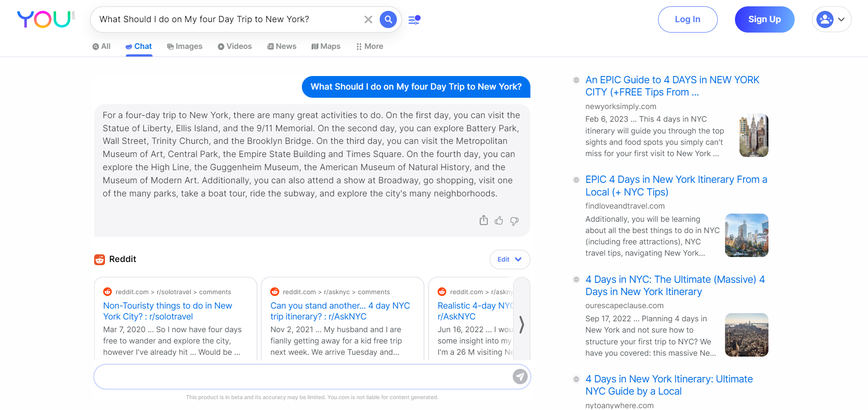The height and width of the screenshot is (410, 868).
Task: Click the newyorksimply.com domain text
Action: tap(620, 106)
